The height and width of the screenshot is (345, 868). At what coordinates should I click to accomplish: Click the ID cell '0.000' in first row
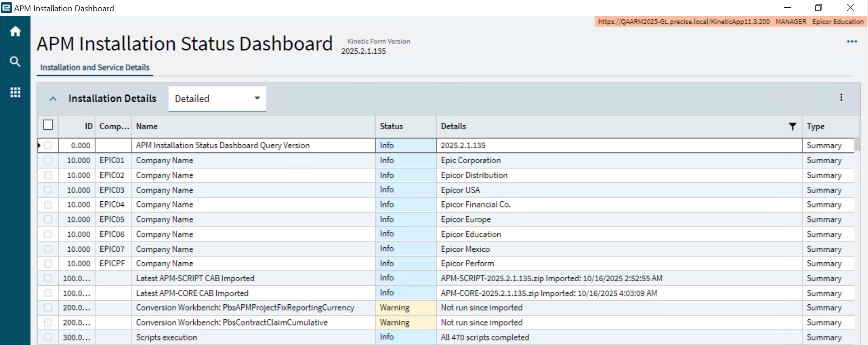(77, 146)
